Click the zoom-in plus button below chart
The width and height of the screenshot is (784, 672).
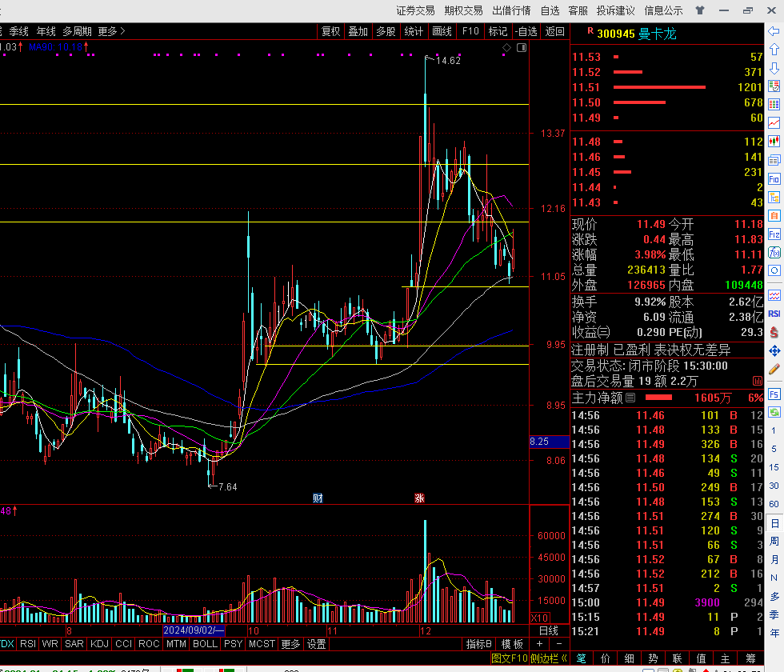pyautogui.click(x=539, y=644)
